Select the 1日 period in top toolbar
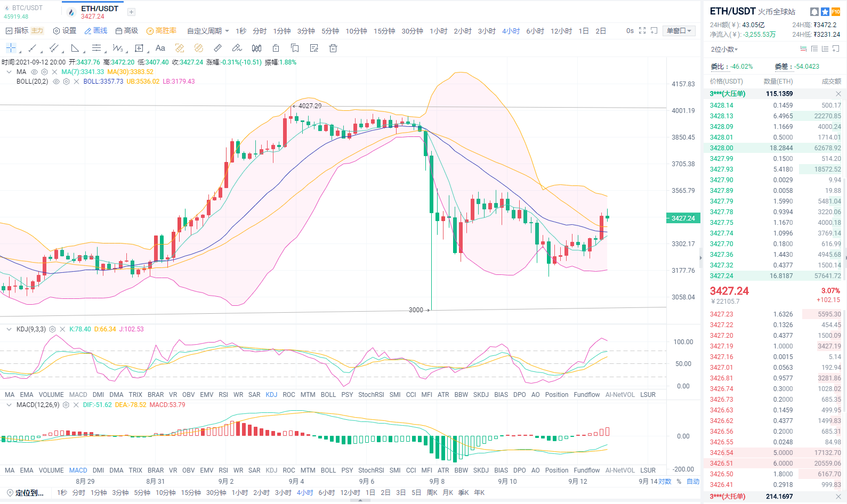Image resolution: width=847 pixels, height=504 pixels. pos(584,31)
